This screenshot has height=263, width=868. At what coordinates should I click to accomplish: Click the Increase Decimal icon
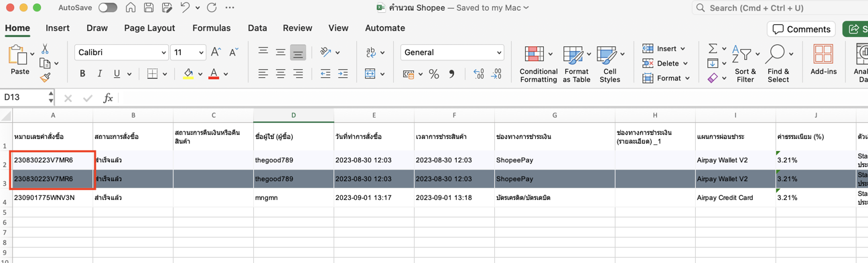coord(479,74)
